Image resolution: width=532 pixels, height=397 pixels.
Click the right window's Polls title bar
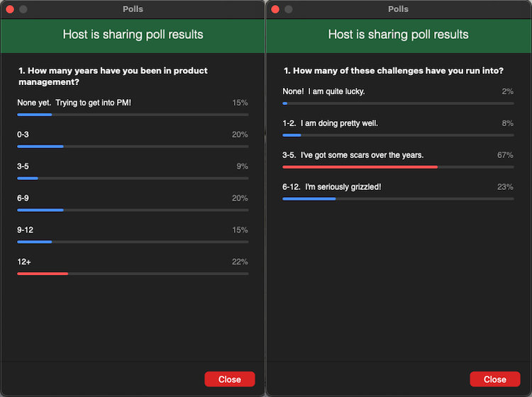[x=398, y=9]
